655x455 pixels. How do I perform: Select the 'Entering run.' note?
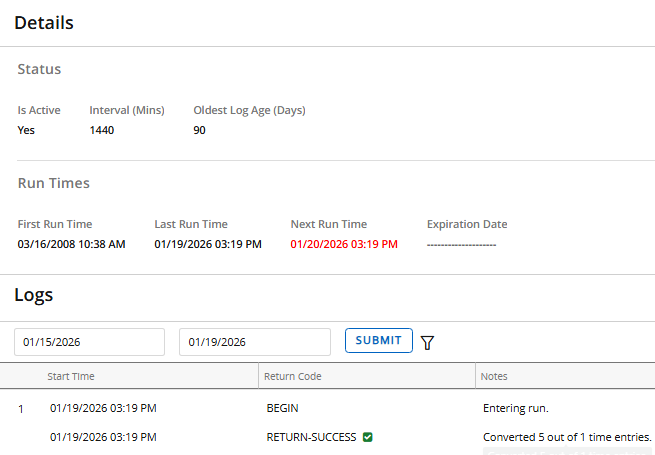[x=515, y=408]
